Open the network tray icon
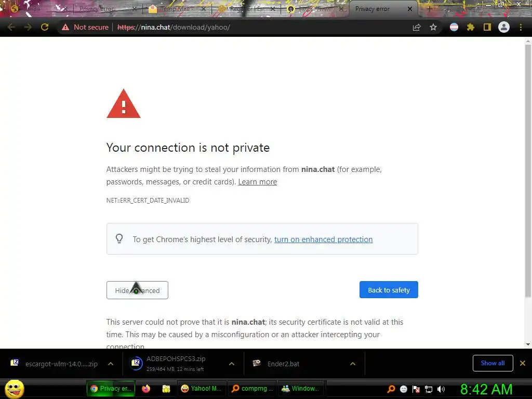The height and width of the screenshot is (399, 532). coord(429,389)
